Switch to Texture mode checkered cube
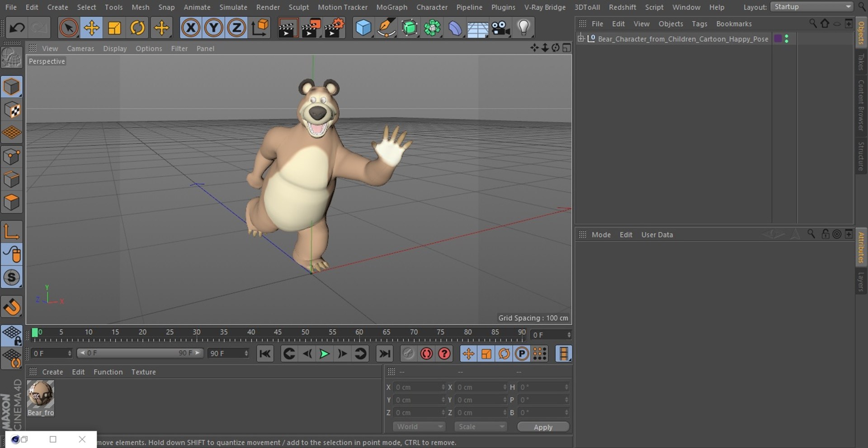This screenshot has width=868, height=448. click(12, 110)
